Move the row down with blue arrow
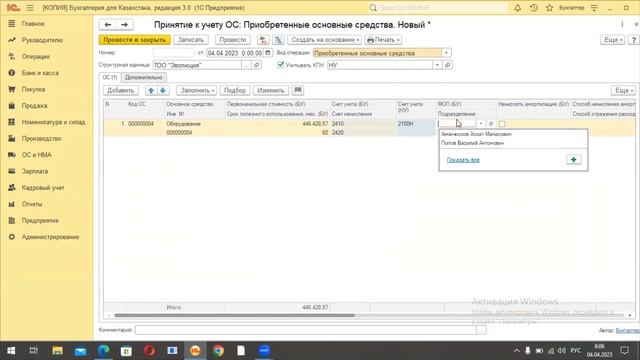The image size is (640, 360). pyautogui.click(x=163, y=90)
